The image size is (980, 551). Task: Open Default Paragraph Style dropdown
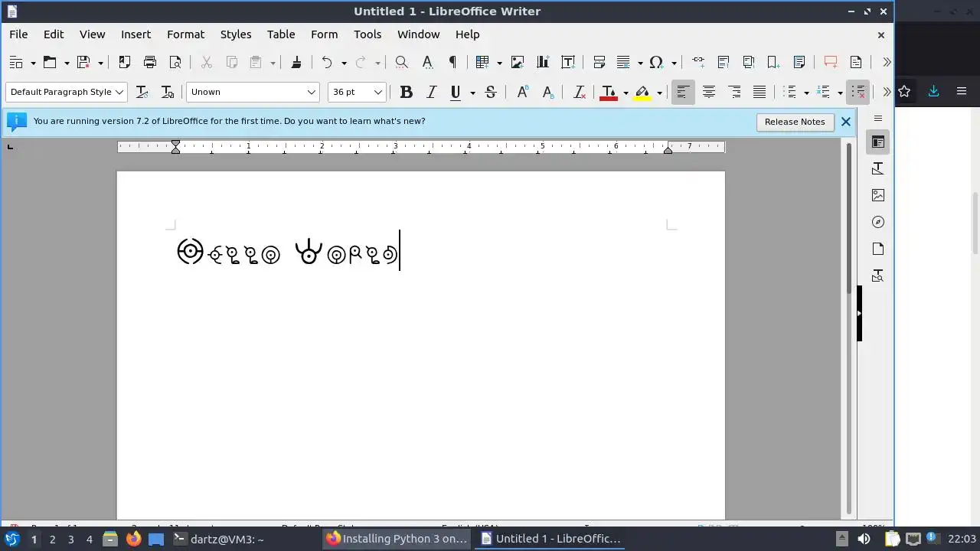[x=119, y=92]
